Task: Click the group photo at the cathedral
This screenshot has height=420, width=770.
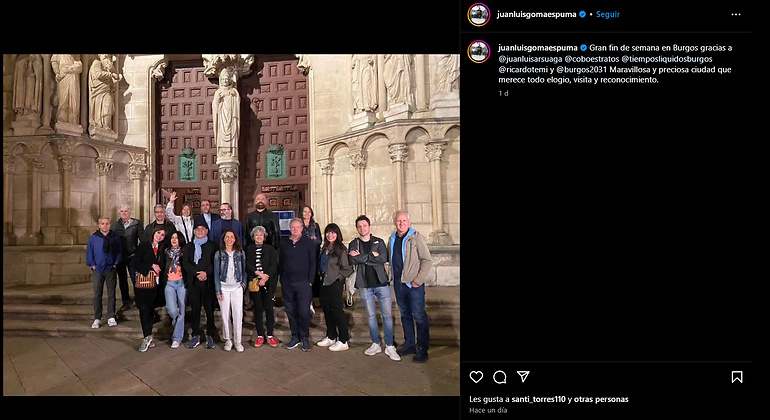Action: [231, 224]
